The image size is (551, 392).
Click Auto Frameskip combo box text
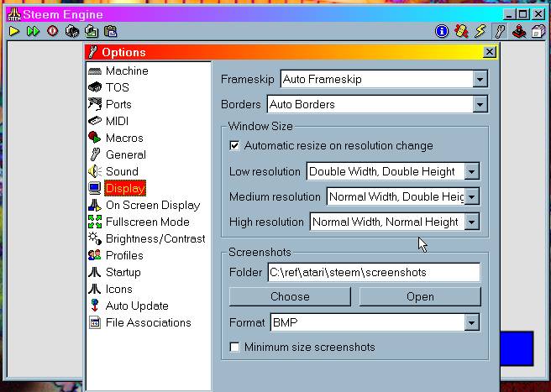pos(323,80)
